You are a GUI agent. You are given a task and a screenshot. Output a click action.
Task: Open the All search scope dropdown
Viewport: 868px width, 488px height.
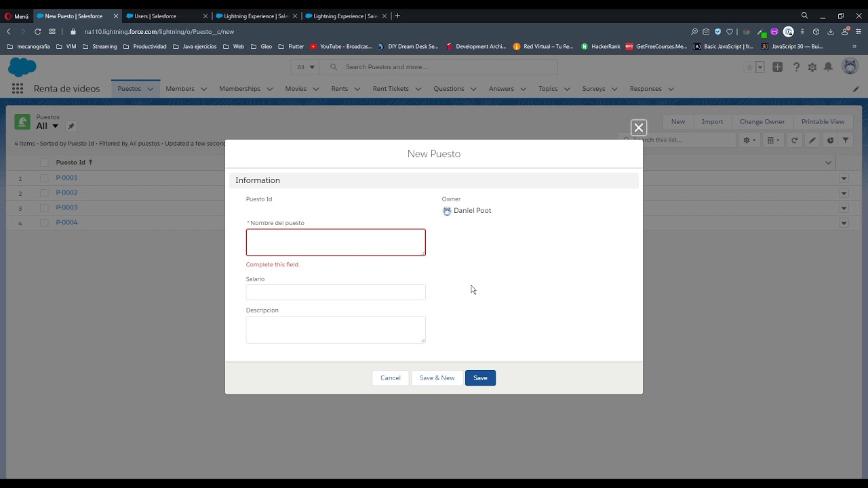point(306,67)
